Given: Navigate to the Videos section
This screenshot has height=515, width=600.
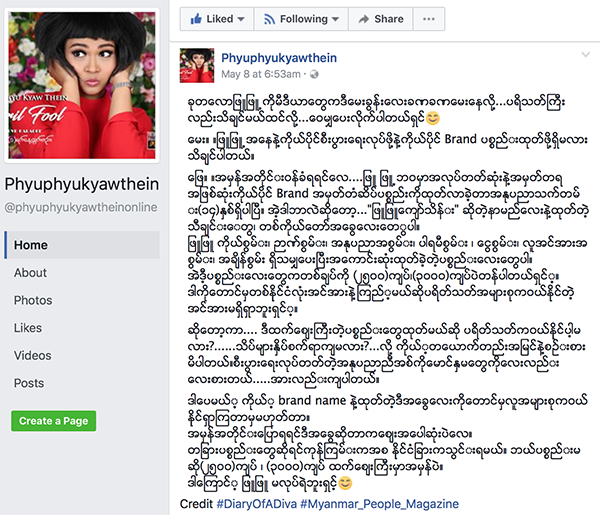Looking at the screenshot, I should (x=33, y=355).
